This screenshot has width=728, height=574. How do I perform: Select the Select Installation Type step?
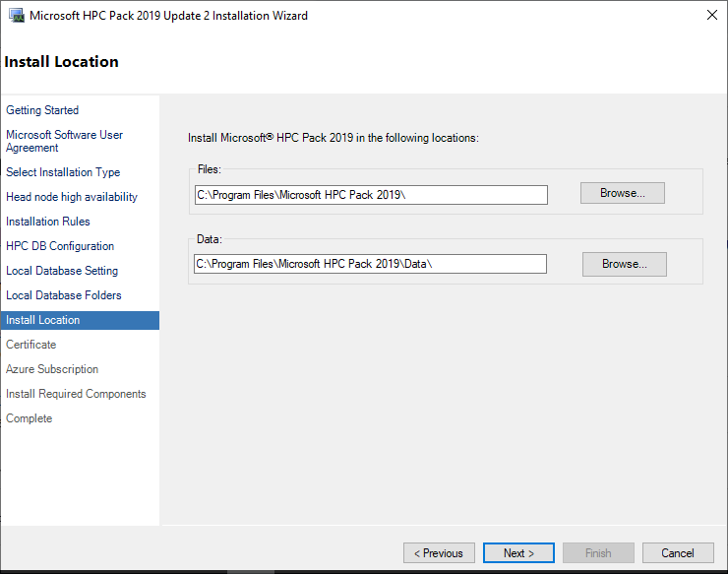coord(63,172)
